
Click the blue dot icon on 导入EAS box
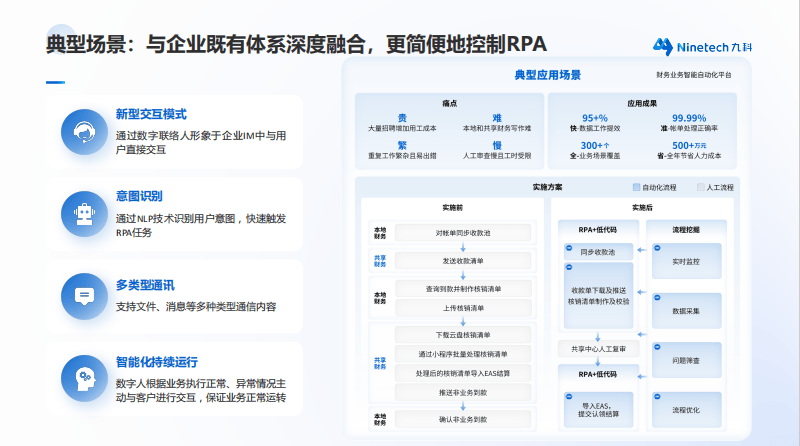pyautogui.click(x=569, y=397)
